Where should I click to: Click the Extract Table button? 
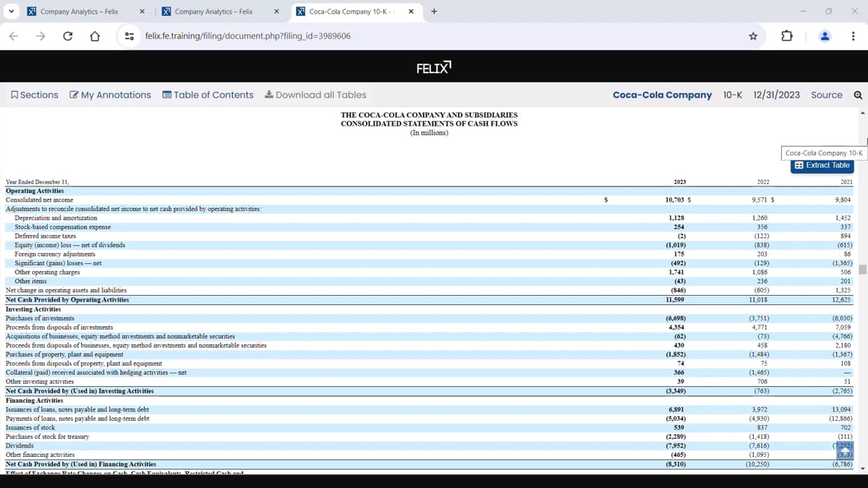tap(822, 166)
